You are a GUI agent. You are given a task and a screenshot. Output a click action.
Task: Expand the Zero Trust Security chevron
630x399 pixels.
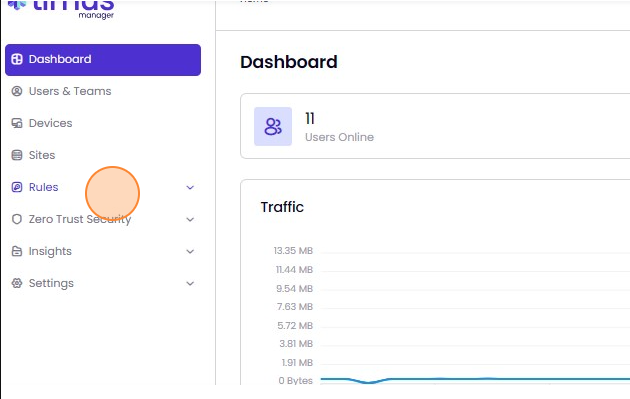[x=190, y=219]
